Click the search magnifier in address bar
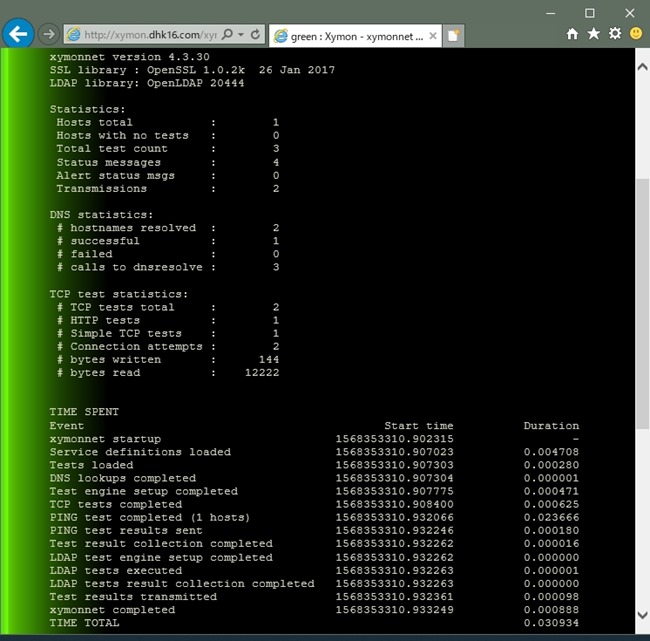 pyautogui.click(x=227, y=34)
